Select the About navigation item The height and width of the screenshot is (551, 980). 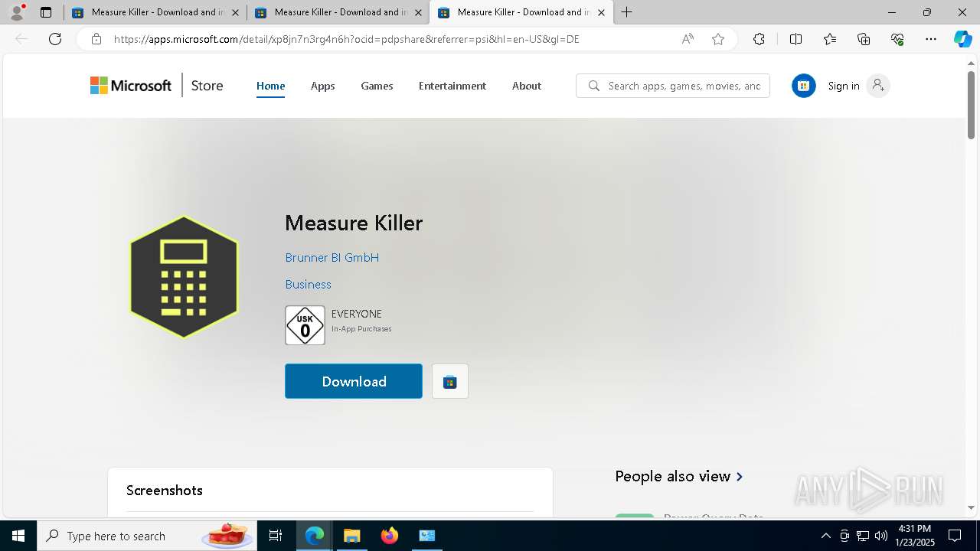pyautogui.click(x=526, y=86)
